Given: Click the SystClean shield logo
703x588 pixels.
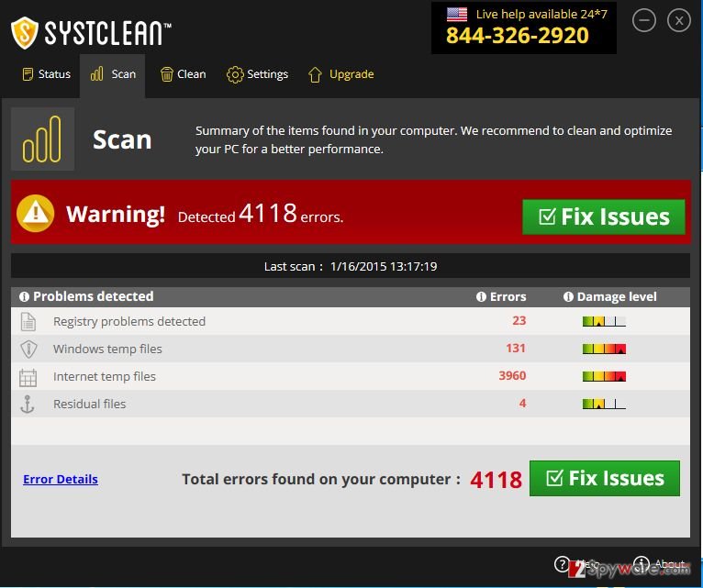Looking at the screenshot, I should (24, 33).
